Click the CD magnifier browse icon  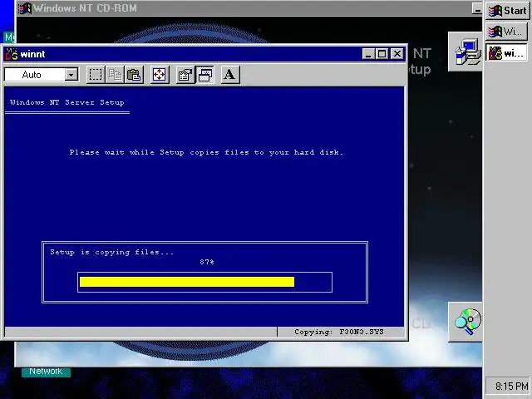467,322
